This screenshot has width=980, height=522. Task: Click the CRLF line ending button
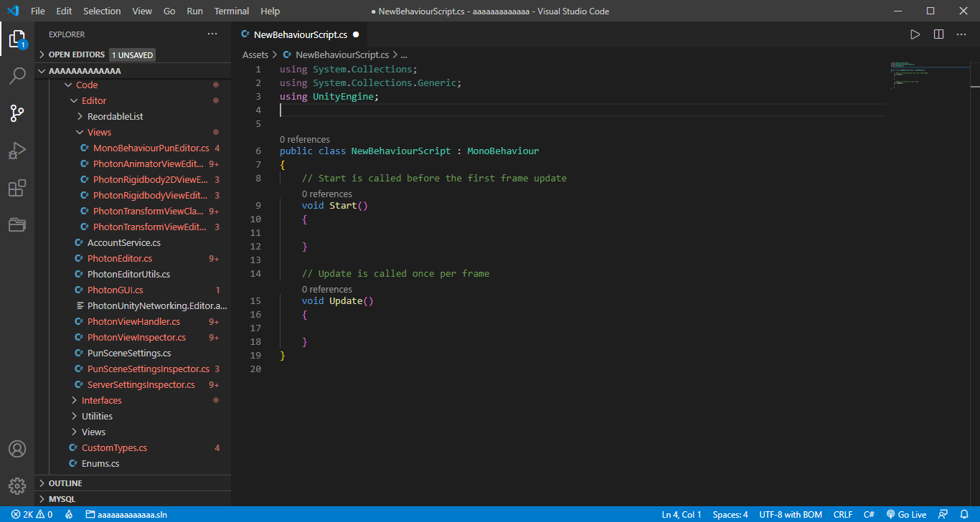point(842,515)
